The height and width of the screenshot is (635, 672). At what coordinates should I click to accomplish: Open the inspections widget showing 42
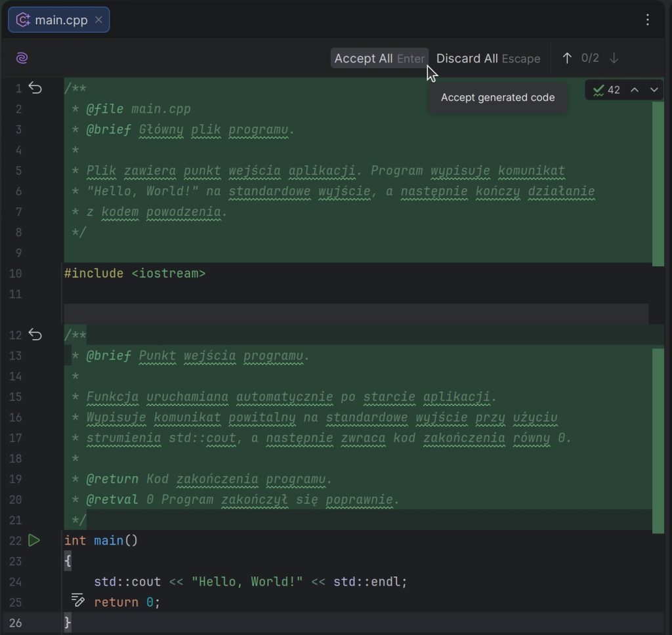[606, 90]
